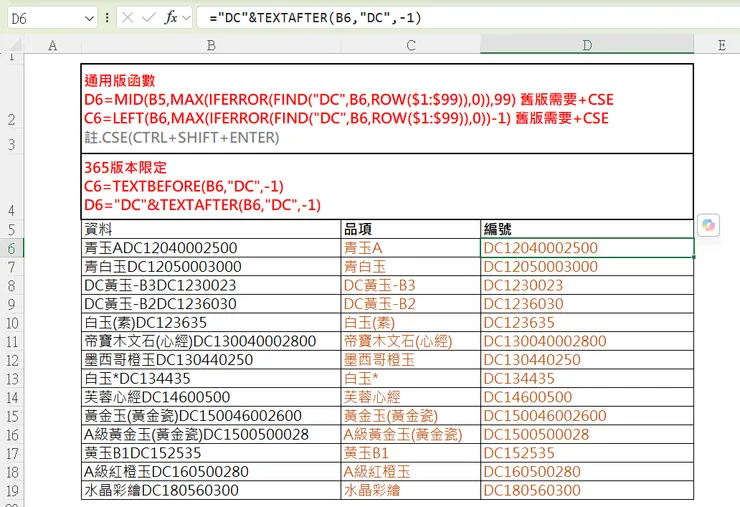
Task: Select column B header
Action: click(211, 45)
